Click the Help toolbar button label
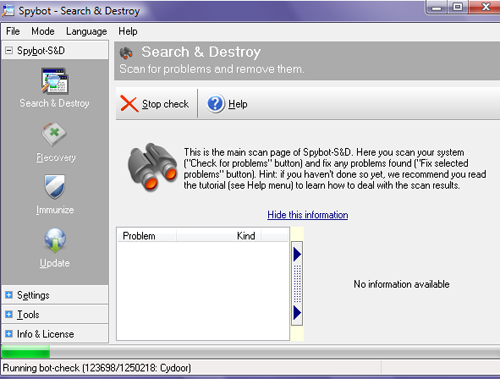Viewport: 500px width, 379px height. point(238,104)
